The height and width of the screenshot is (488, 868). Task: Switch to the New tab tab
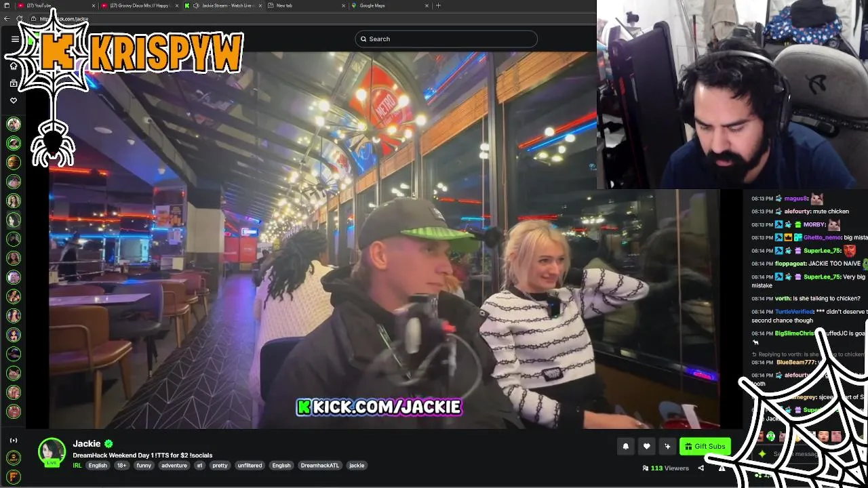pos(306,5)
